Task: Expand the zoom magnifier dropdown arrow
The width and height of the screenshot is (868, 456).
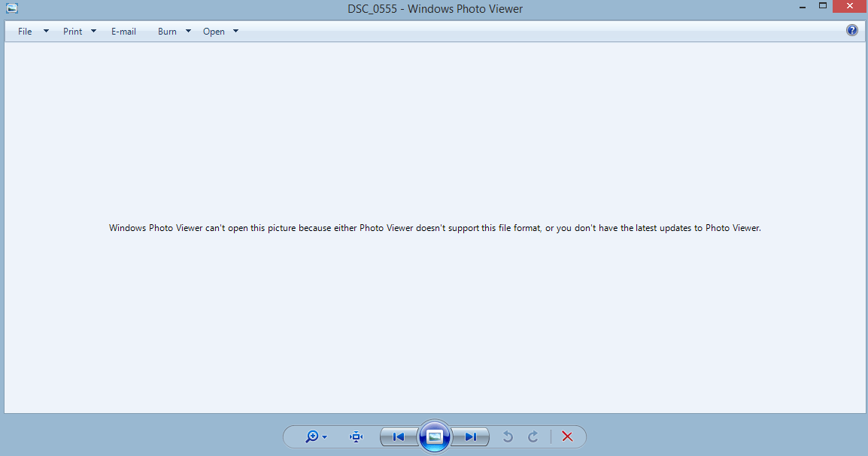Action: pyautogui.click(x=324, y=437)
